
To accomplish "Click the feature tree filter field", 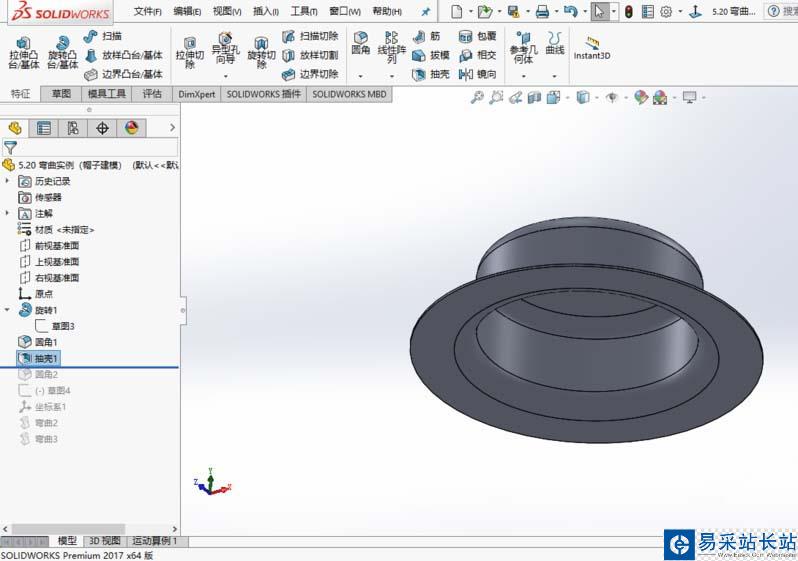I will [x=95, y=146].
